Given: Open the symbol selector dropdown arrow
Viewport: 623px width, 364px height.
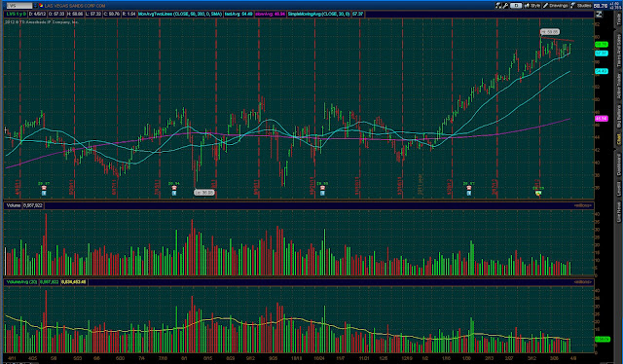Looking at the screenshot, I should click(35, 6).
